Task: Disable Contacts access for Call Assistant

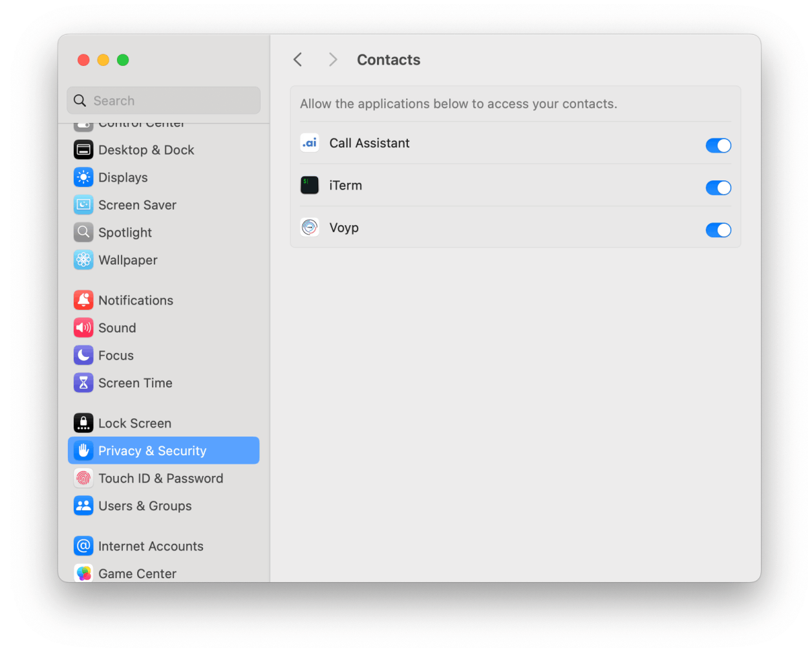Action: [x=718, y=146]
